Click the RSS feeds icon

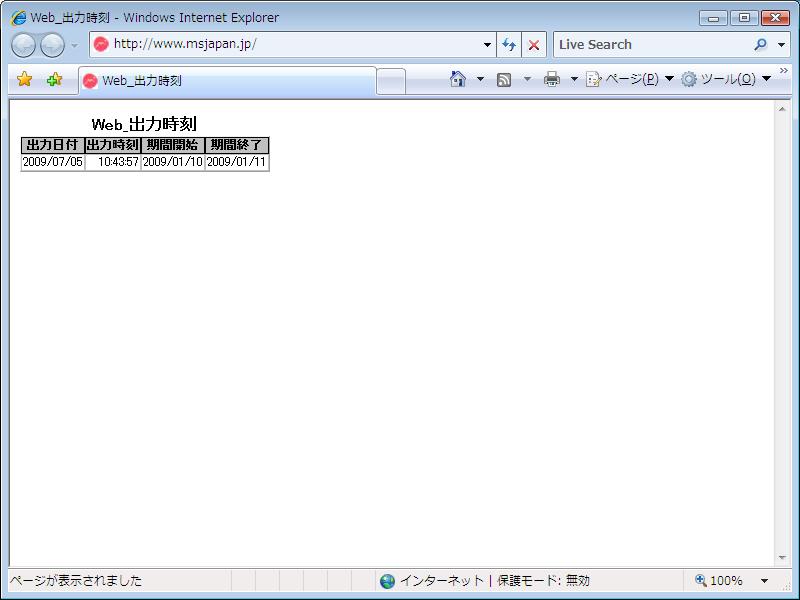click(x=504, y=80)
